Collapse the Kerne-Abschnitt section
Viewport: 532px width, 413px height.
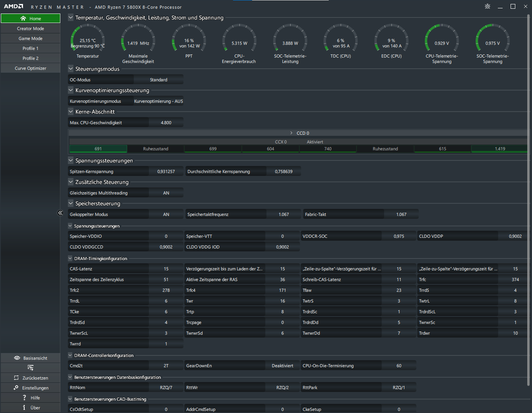pyautogui.click(x=71, y=112)
